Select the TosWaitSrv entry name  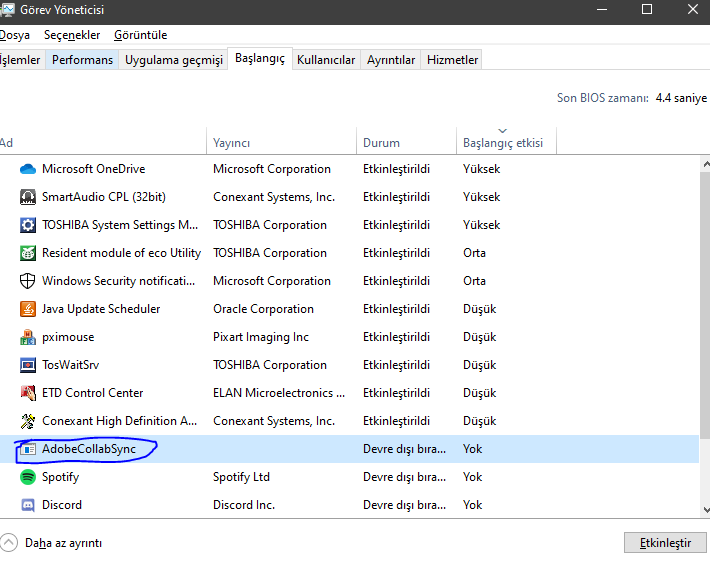click(x=70, y=365)
